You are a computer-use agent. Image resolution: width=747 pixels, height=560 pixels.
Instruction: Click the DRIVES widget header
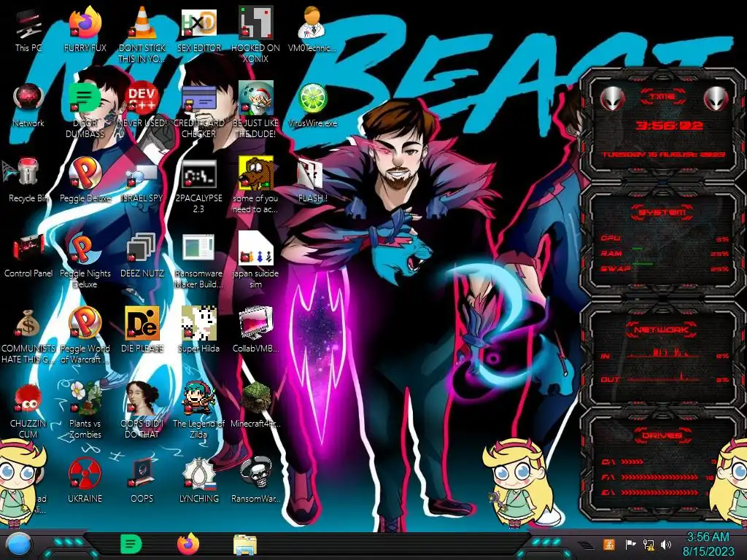pos(662,435)
